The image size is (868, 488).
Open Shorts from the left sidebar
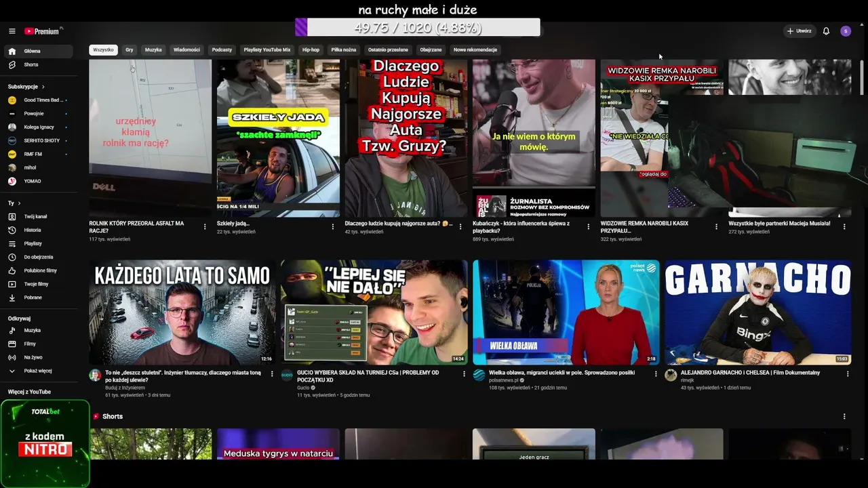(x=39, y=65)
